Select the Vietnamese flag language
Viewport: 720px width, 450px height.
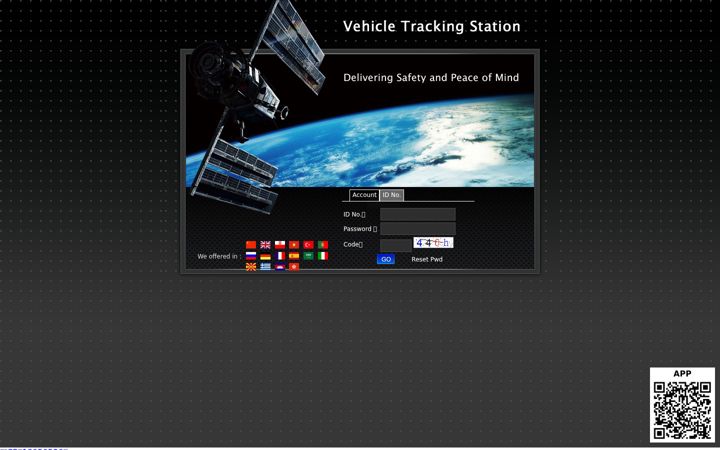click(294, 245)
